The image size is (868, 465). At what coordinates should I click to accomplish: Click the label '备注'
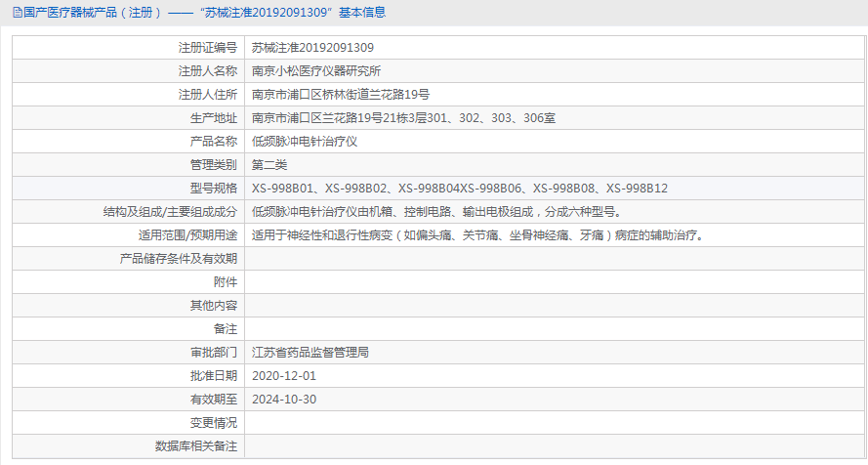pyautogui.click(x=226, y=329)
